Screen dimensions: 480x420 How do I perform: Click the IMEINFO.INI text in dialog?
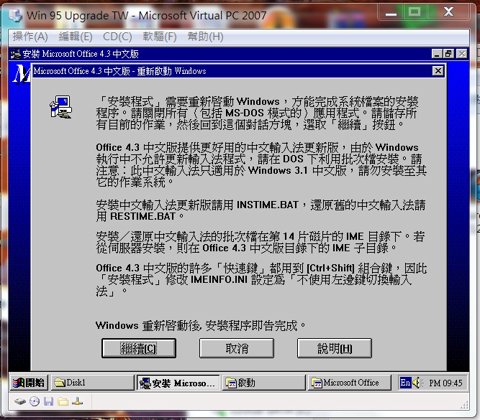coord(219,279)
